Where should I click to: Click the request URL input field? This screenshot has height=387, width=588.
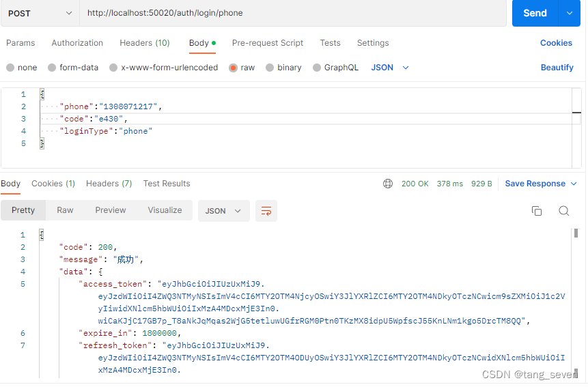[x=292, y=13]
